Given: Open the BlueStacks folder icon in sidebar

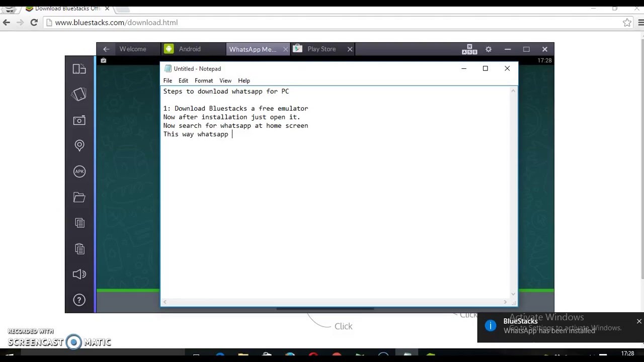Looking at the screenshot, I should click(79, 197).
